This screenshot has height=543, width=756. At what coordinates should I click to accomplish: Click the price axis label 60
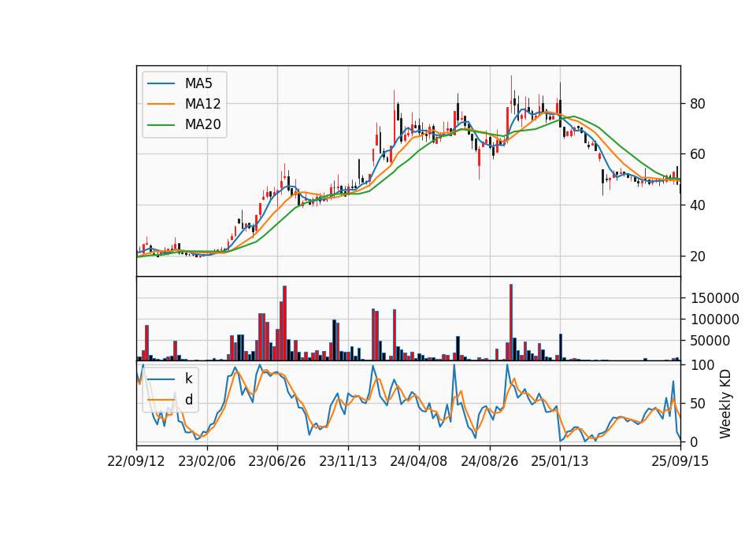pyautogui.click(x=697, y=154)
